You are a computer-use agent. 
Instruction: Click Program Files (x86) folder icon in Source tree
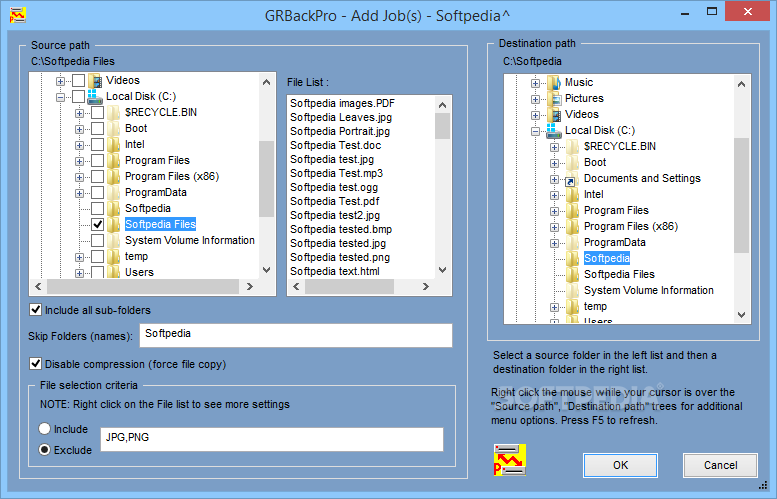pos(113,176)
